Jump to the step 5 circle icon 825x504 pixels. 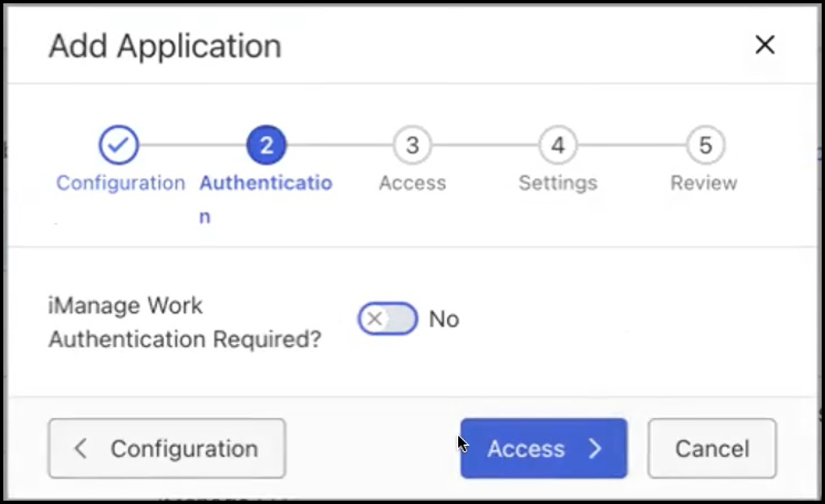tap(704, 146)
